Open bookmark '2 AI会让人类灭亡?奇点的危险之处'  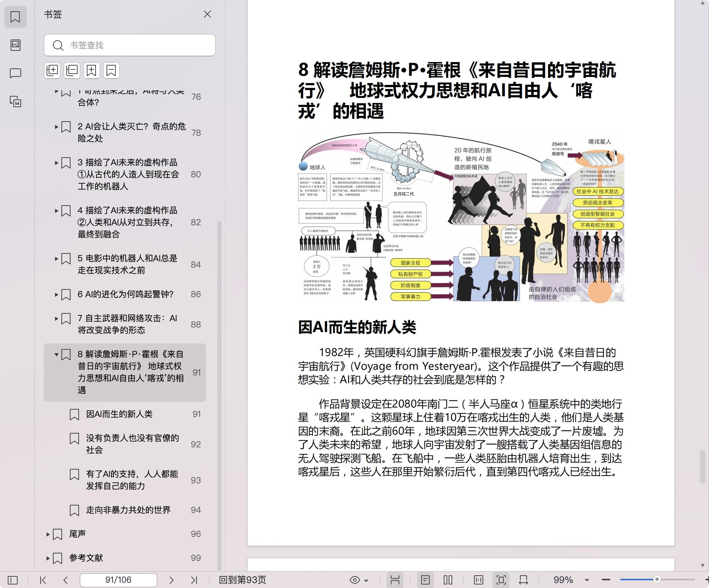point(132,132)
